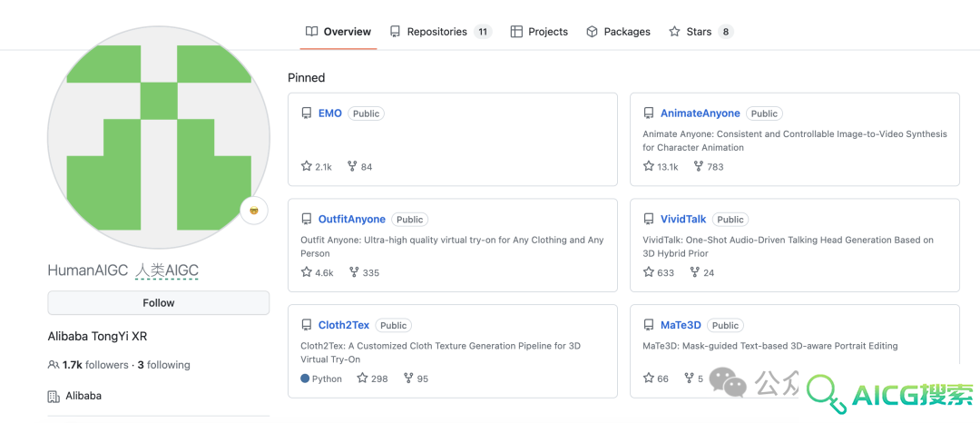980x423 pixels.
Task: Open the MaTe3D repository link
Action: tap(681, 325)
